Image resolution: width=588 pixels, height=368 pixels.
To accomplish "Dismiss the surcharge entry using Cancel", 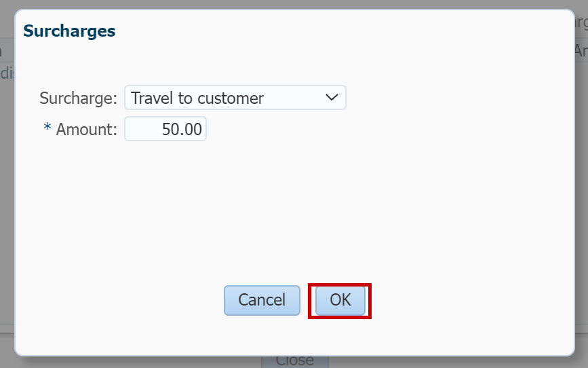I will coord(262,300).
